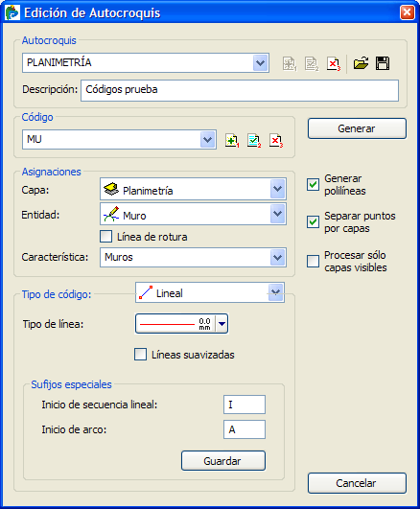Toggle Generar polilíneas checkbox

coord(313,184)
